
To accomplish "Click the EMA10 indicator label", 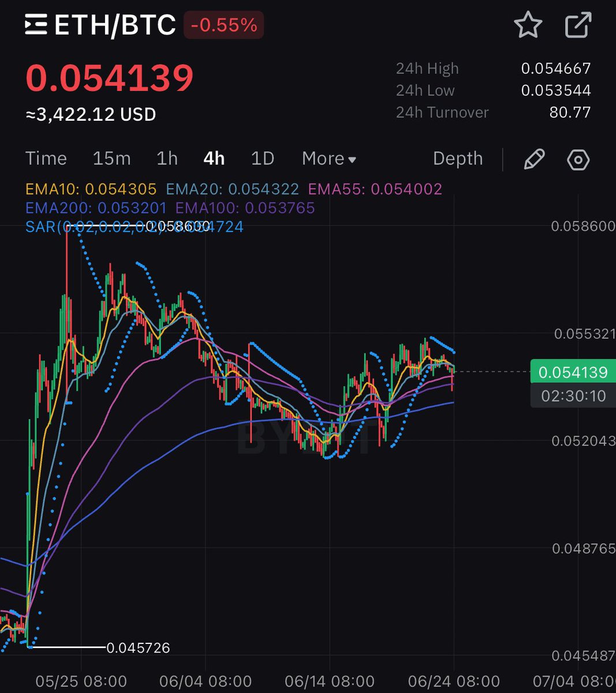I will click(x=91, y=189).
